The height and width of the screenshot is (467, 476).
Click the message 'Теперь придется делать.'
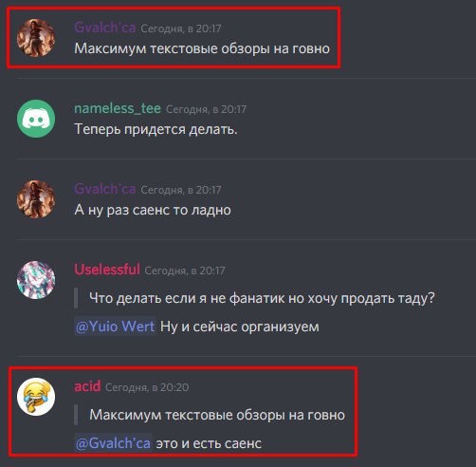[156, 129]
